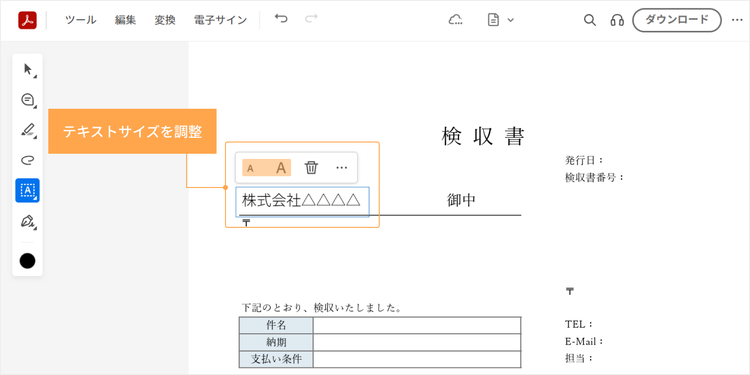Click the empty cell beside 件名
750x375 pixels.
[417, 325]
